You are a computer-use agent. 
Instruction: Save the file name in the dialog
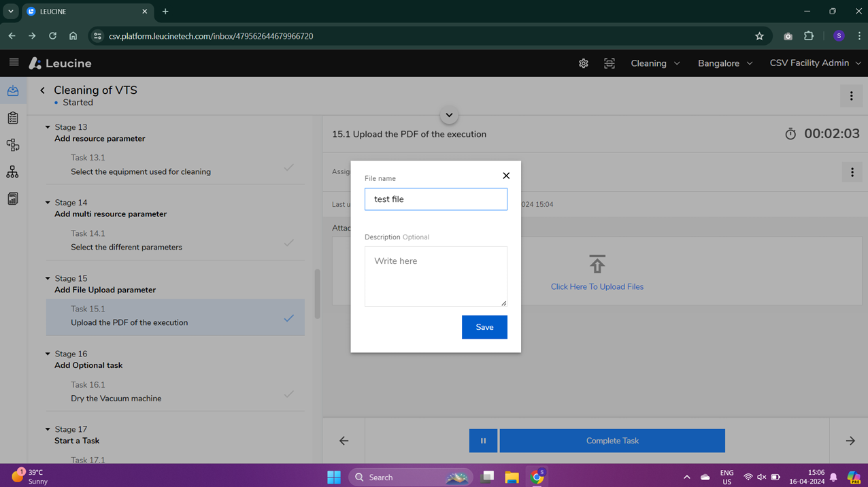coord(484,327)
